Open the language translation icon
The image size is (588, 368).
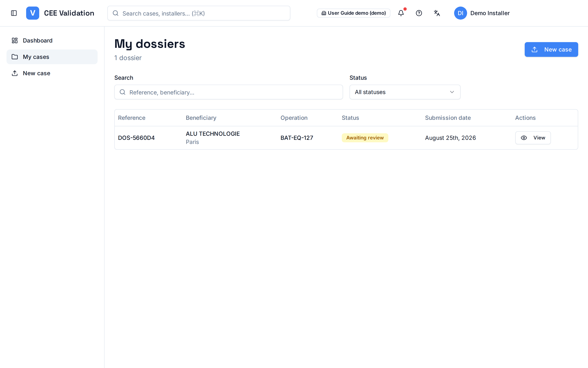pyautogui.click(x=437, y=13)
